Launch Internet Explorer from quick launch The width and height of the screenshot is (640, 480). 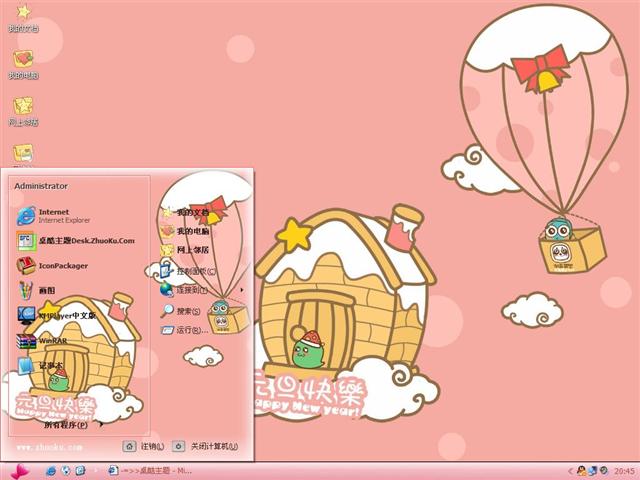click(51, 471)
